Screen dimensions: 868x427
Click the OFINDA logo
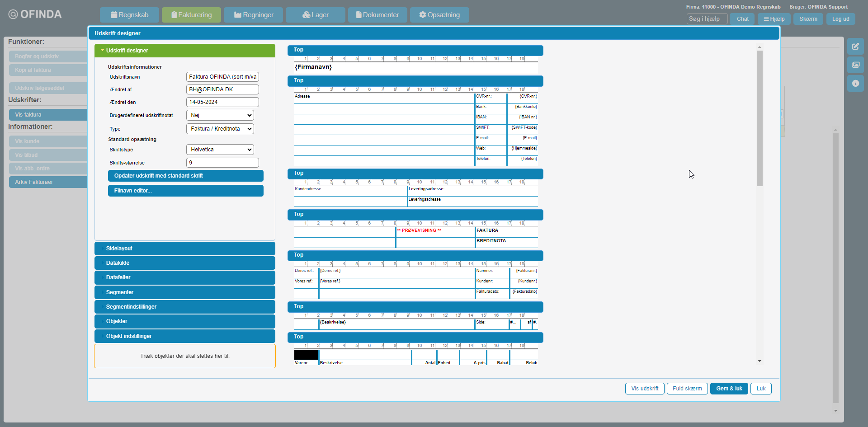pyautogui.click(x=35, y=14)
